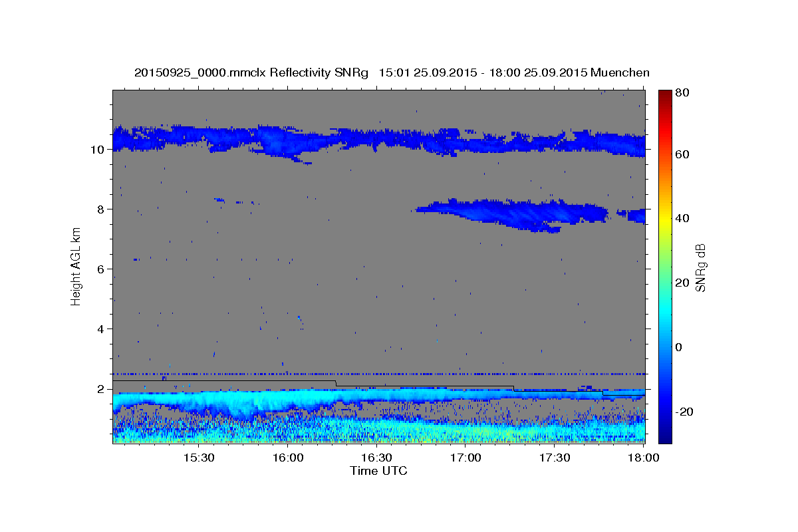Click the colorbar label 80
The width and height of the screenshot is (798, 532).
click(682, 92)
